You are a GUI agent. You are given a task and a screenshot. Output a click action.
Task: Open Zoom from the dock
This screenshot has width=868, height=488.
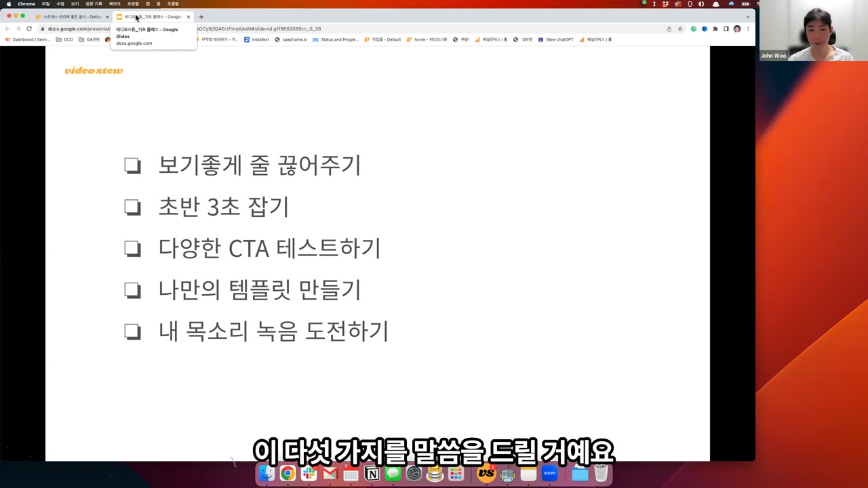tap(549, 473)
